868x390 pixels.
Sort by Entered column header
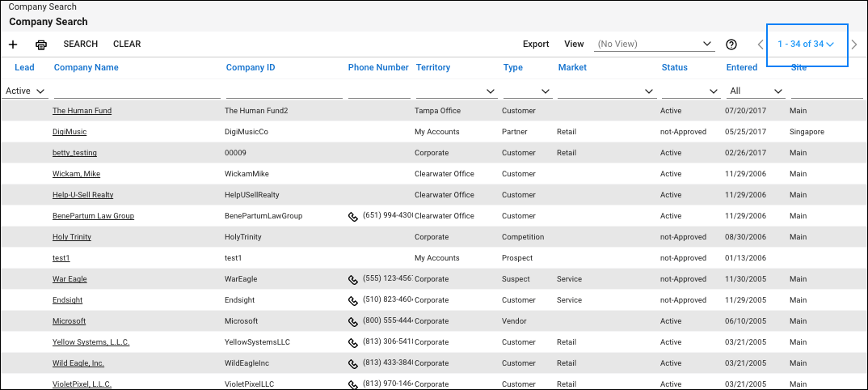(x=742, y=68)
